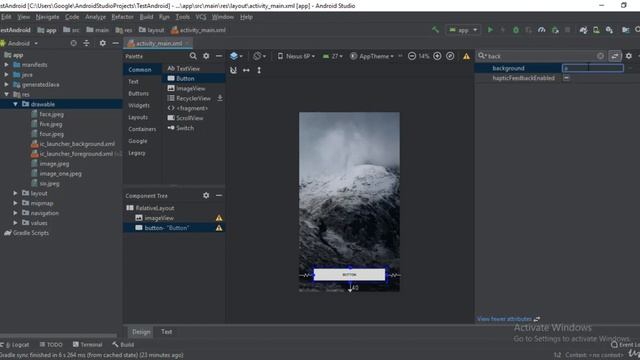
Task: Open the Build menu
Action: [146, 17]
